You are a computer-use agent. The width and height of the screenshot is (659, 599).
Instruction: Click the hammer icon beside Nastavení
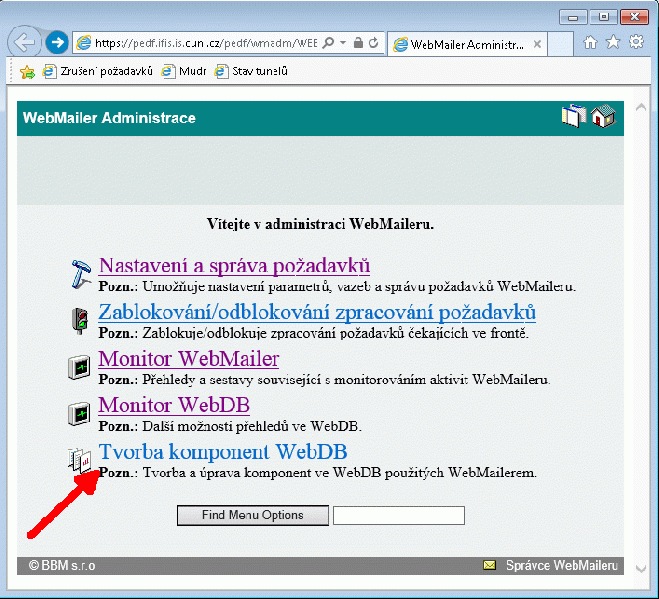81,274
